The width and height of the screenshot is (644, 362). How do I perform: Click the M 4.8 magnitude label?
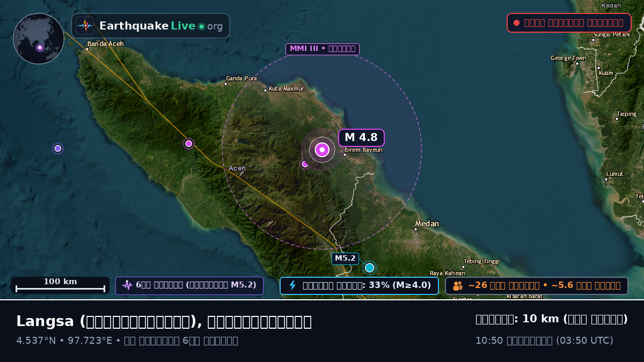[361, 137]
